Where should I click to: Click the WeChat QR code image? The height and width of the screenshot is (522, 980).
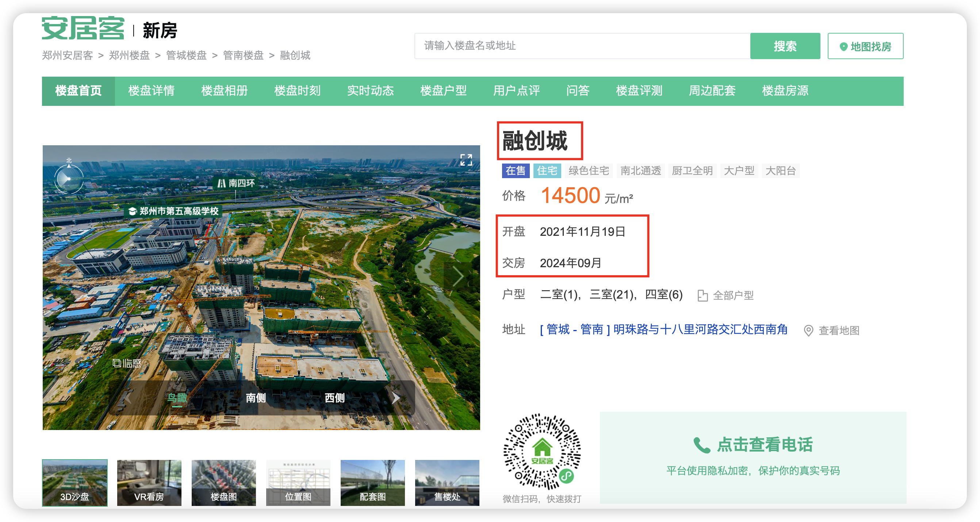click(x=542, y=452)
